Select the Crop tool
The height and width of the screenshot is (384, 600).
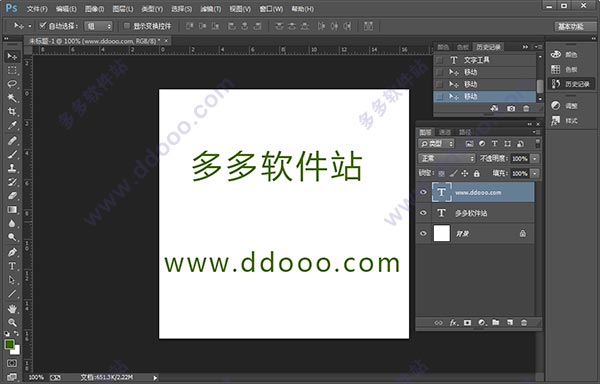click(x=12, y=111)
